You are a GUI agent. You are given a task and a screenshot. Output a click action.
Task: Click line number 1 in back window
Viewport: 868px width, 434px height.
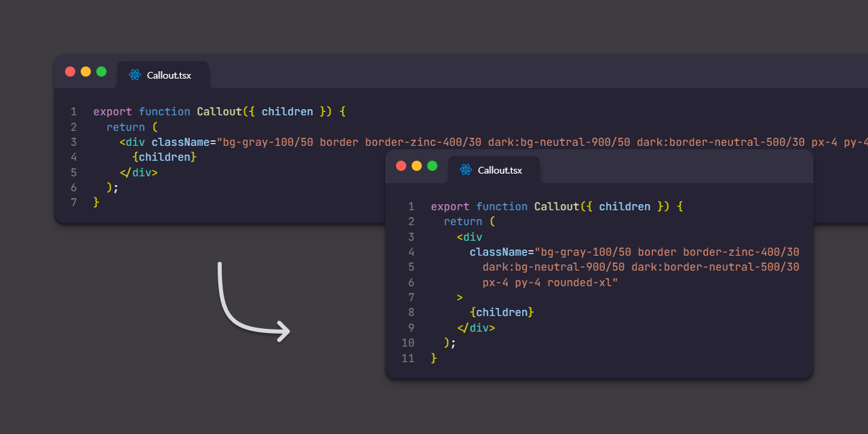coord(73,112)
